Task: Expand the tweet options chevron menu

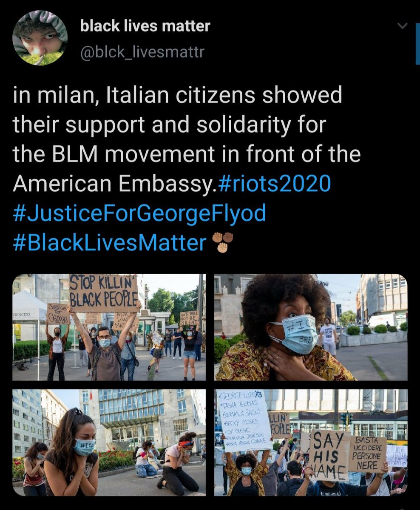Action: pos(402,26)
